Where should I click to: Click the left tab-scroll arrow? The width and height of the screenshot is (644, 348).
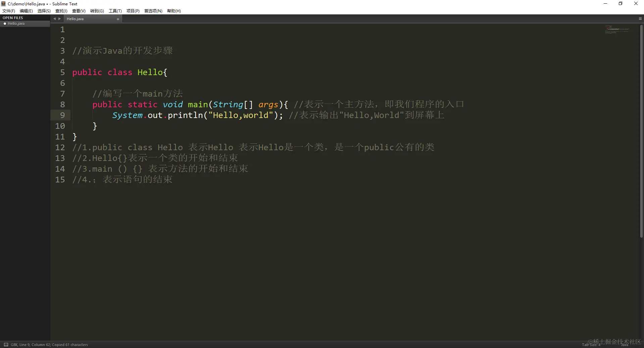point(54,19)
